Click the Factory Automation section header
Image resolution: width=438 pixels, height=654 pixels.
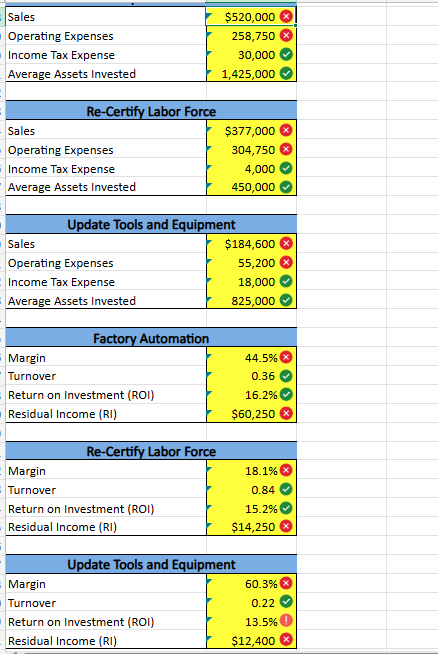click(x=151, y=338)
